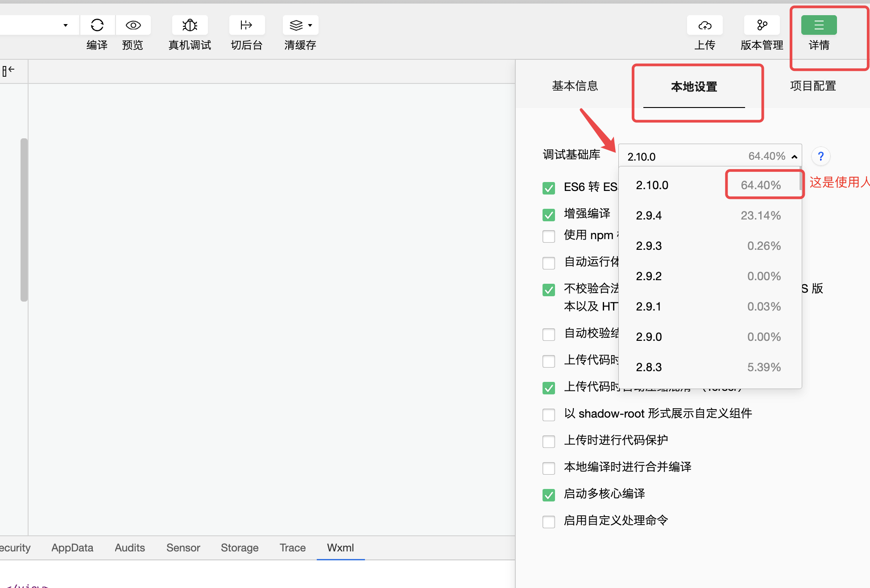The height and width of the screenshot is (588, 870).
Task: Click the switch-to-background icon
Action: (x=246, y=25)
